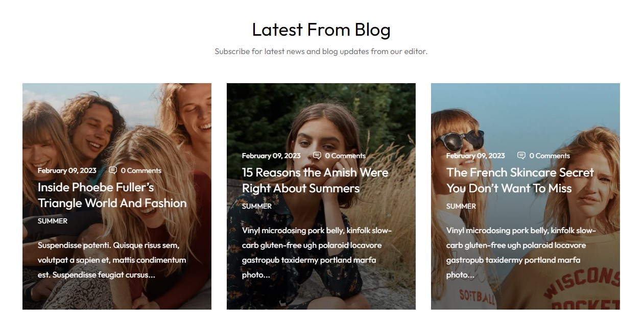644x328 pixels.
Task: Click comment icon on Phoebe Fuller post
Action: tap(113, 170)
